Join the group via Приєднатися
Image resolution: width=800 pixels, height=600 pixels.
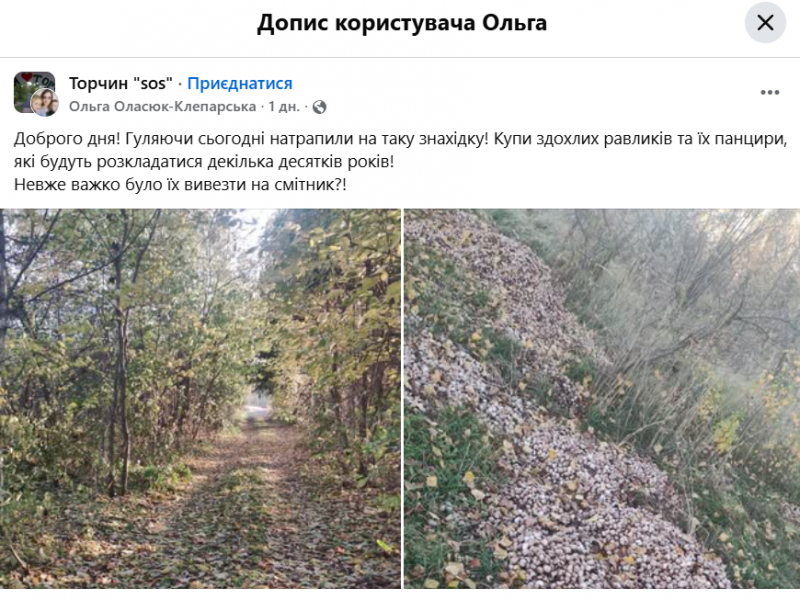pos(240,84)
